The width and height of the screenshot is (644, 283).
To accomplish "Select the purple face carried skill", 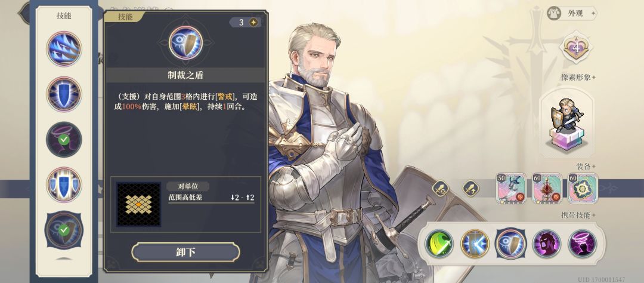I will (x=547, y=244).
